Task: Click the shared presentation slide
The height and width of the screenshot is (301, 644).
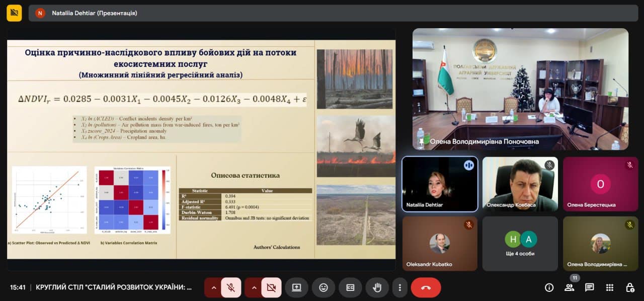Action: pos(201,149)
